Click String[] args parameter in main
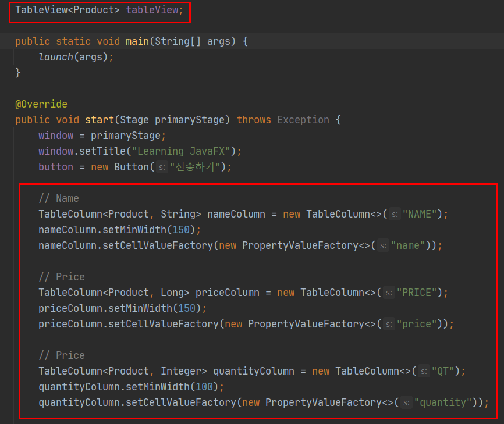Screen dimensions: 504x424 point(193,41)
